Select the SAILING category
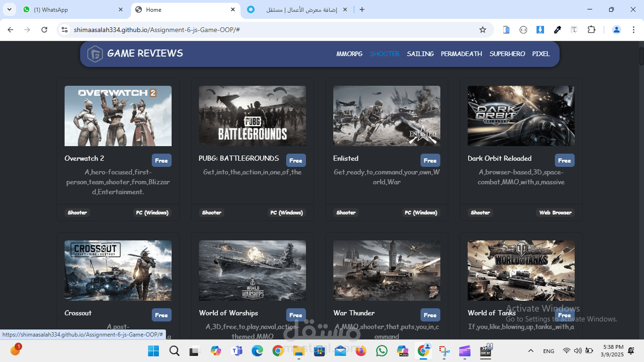Viewport: 644px width, 362px height. [421, 54]
